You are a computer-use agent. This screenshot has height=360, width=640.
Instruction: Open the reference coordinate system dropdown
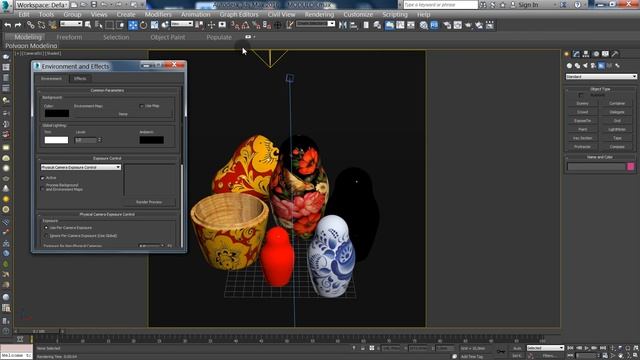pyautogui.click(x=182, y=24)
